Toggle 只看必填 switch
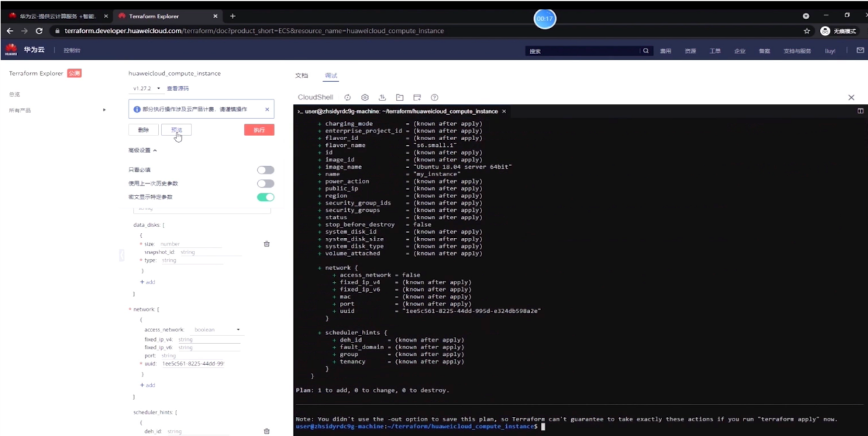Image resolution: width=868 pixels, height=436 pixels. point(265,170)
